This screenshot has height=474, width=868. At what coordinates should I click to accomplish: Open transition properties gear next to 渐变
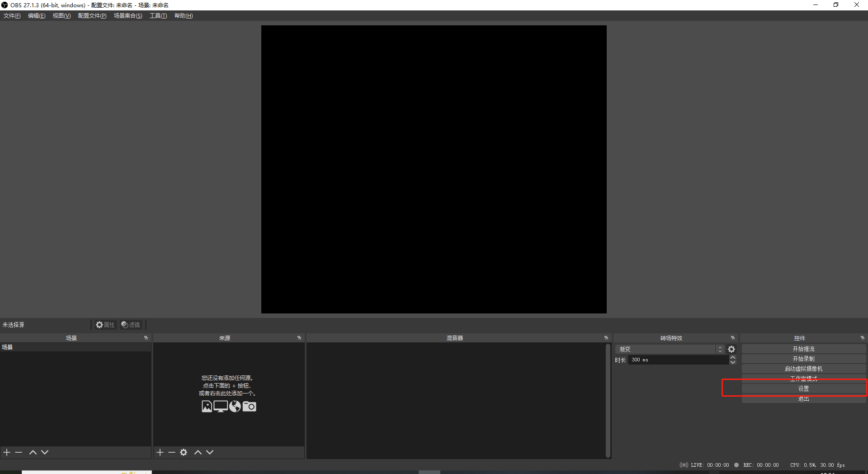coord(731,349)
